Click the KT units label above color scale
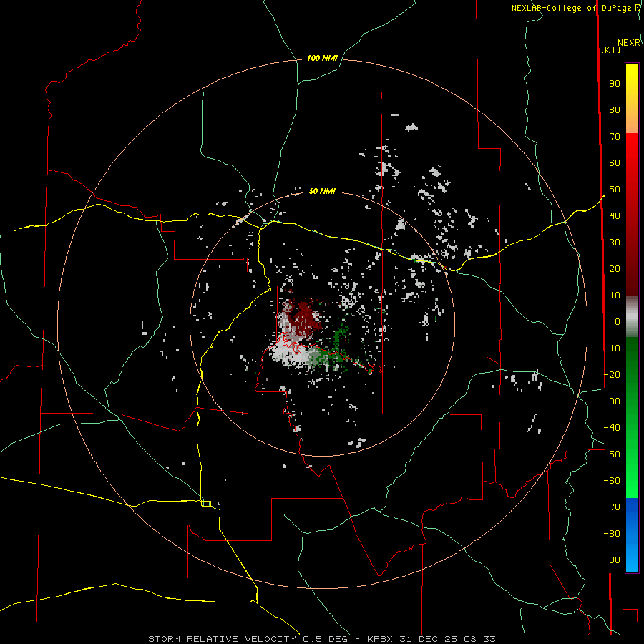 click(x=611, y=49)
